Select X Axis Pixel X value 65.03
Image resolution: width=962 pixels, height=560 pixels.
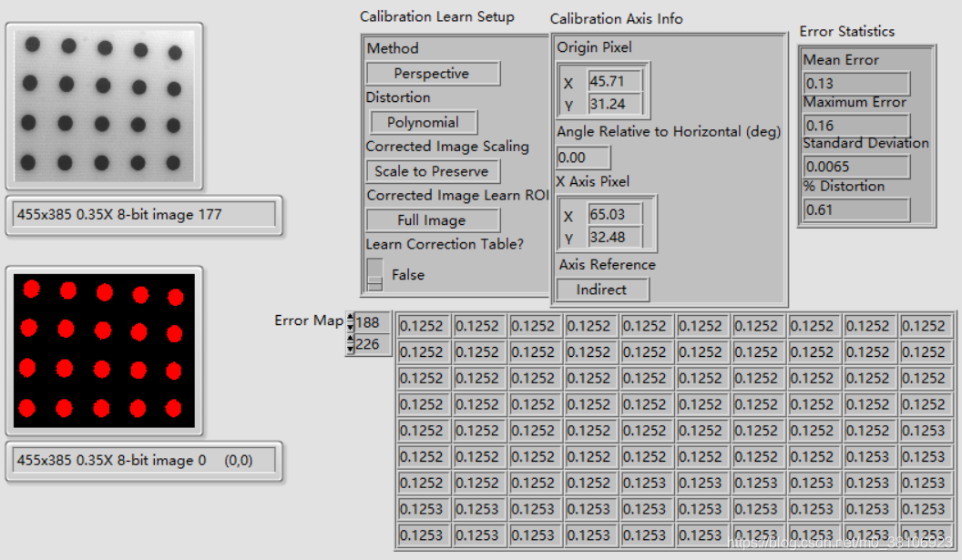pyautogui.click(x=615, y=215)
